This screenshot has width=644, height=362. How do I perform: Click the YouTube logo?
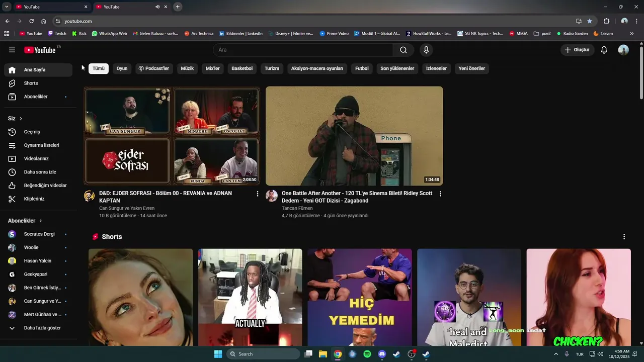click(x=40, y=50)
